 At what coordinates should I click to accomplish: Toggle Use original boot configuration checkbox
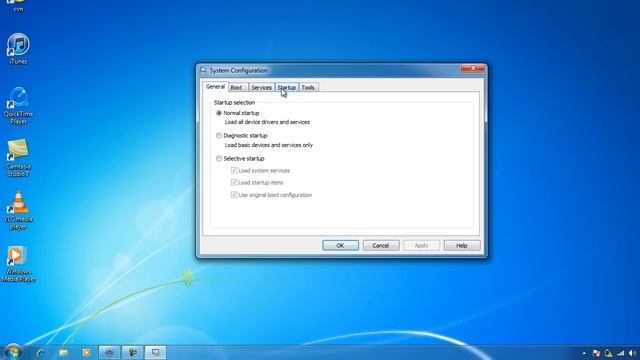pyautogui.click(x=234, y=195)
